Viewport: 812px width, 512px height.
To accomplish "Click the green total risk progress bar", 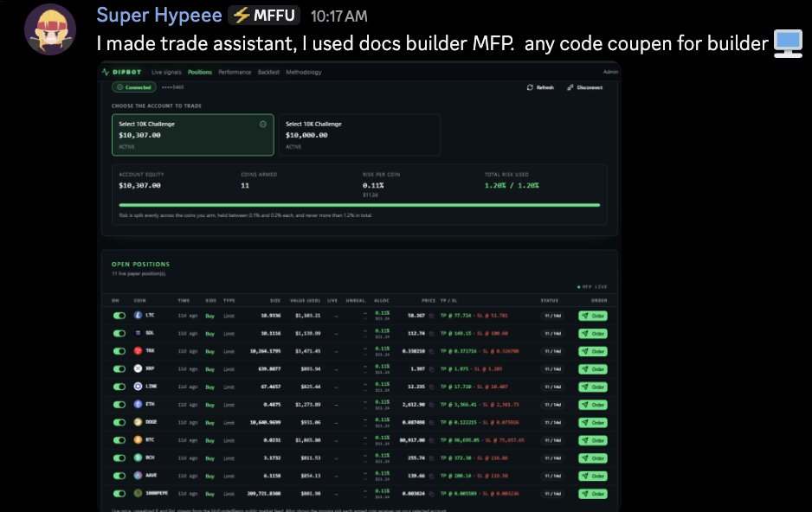I will pyautogui.click(x=359, y=205).
